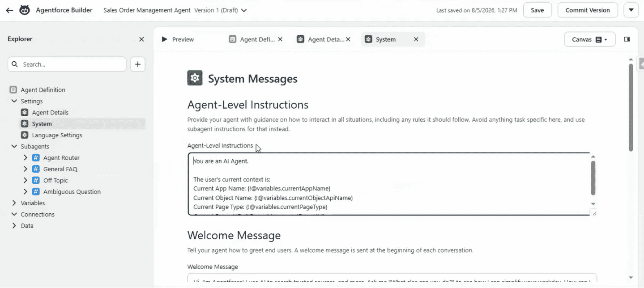
Task: Click the Agent Details gear icon
Action: pyautogui.click(x=25, y=113)
